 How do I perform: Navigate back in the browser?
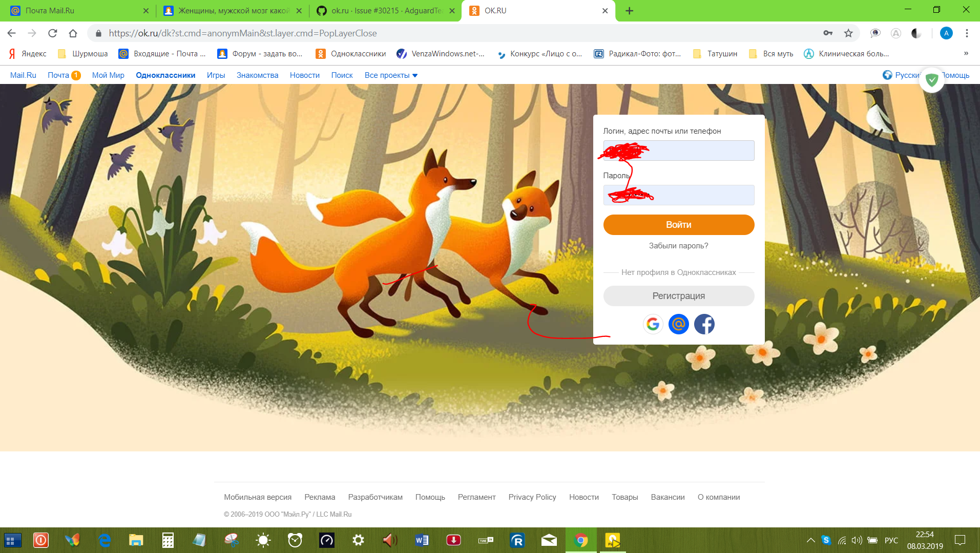[x=11, y=33]
